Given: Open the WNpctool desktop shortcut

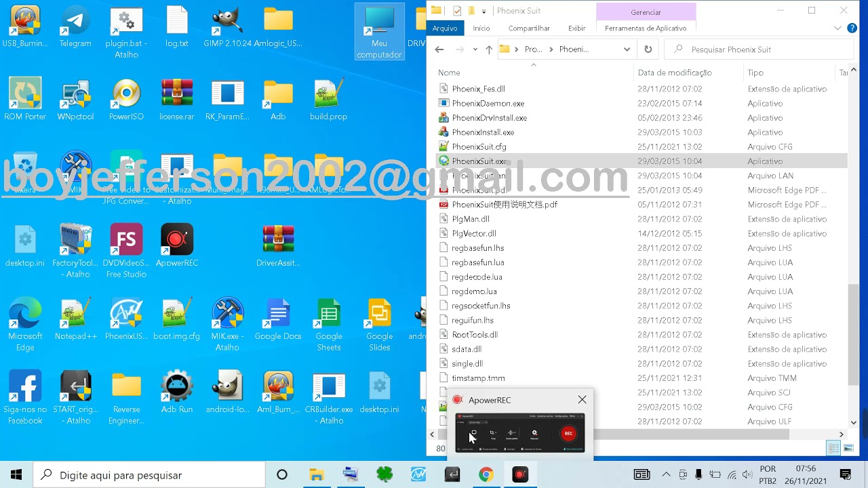Looking at the screenshot, I should (x=75, y=100).
